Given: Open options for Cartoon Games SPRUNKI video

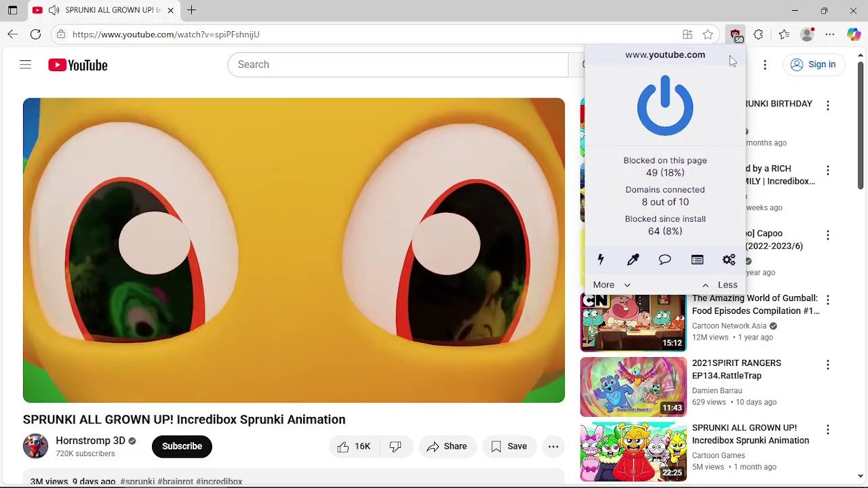Looking at the screenshot, I should [827, 429].
